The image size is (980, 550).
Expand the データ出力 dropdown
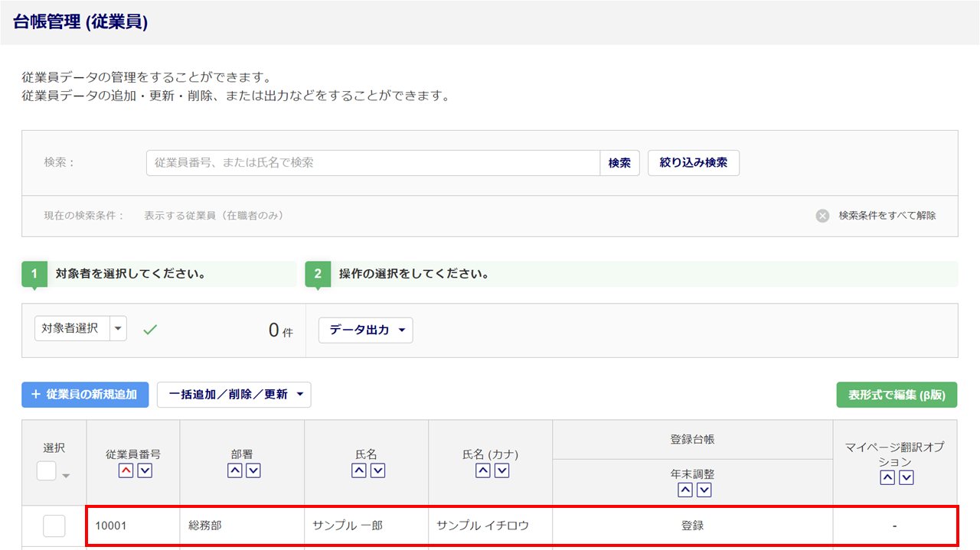pyautogui.click(x=365, y=330)
